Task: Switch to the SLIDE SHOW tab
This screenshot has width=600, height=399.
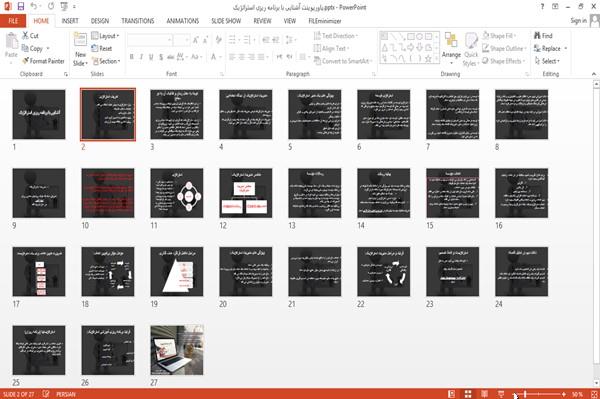Action: pos(226,21)
